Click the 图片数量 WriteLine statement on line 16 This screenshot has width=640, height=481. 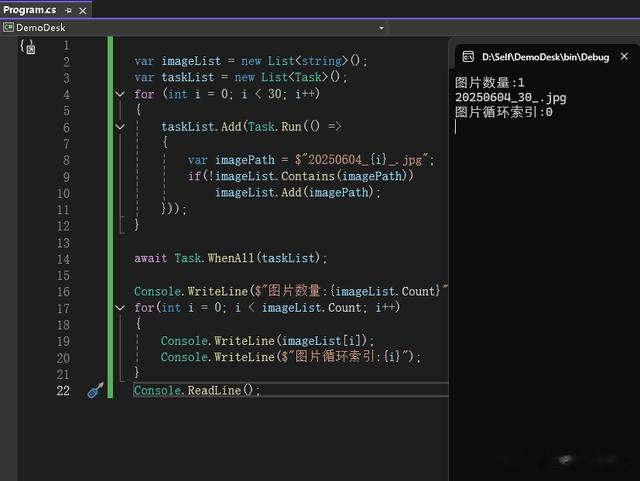pos(291,291)
